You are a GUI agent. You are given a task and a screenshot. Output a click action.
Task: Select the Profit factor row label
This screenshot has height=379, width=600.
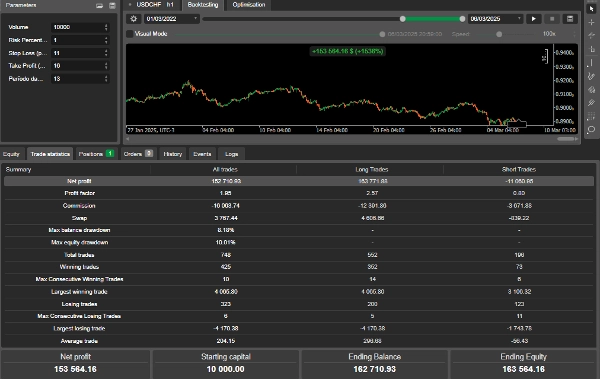click(x=80, y=193)
